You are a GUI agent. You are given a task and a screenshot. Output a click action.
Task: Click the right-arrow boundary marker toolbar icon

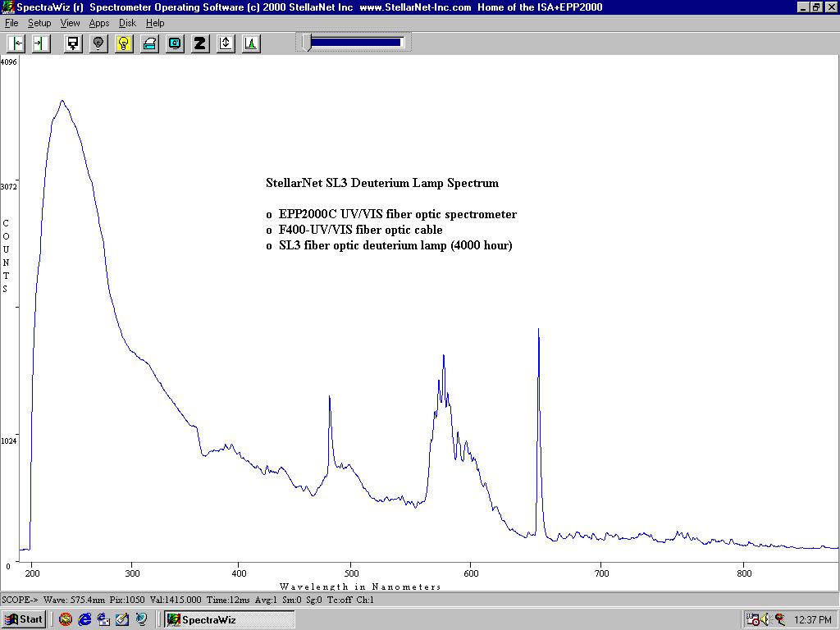(42, 43)
